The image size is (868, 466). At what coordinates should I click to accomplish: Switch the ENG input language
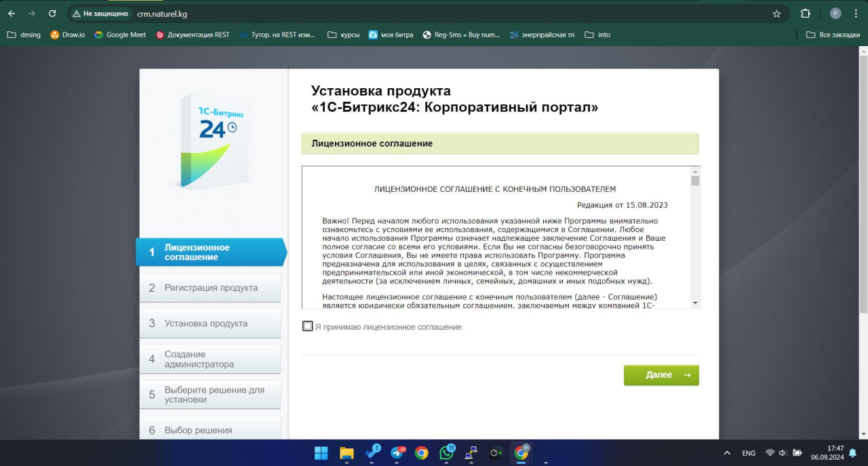pos(749,452)
